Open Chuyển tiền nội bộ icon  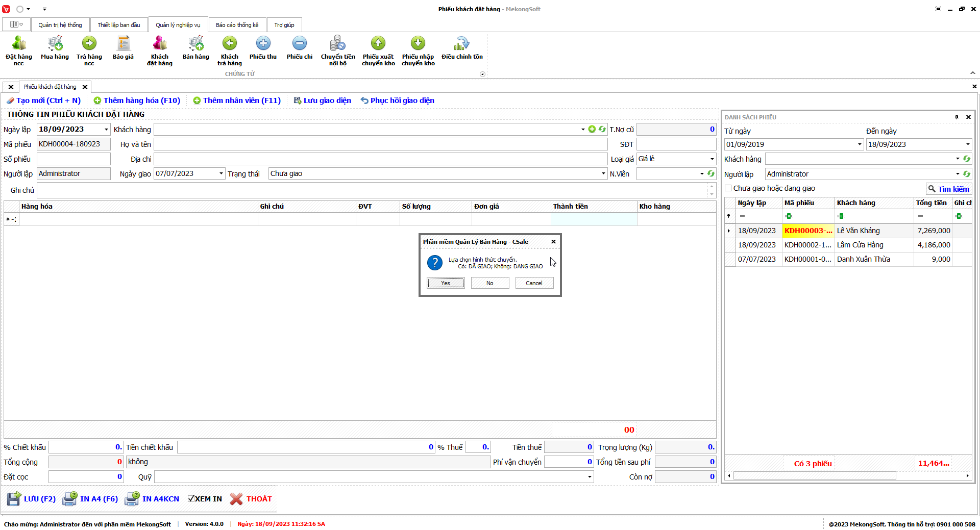(337, 49)
